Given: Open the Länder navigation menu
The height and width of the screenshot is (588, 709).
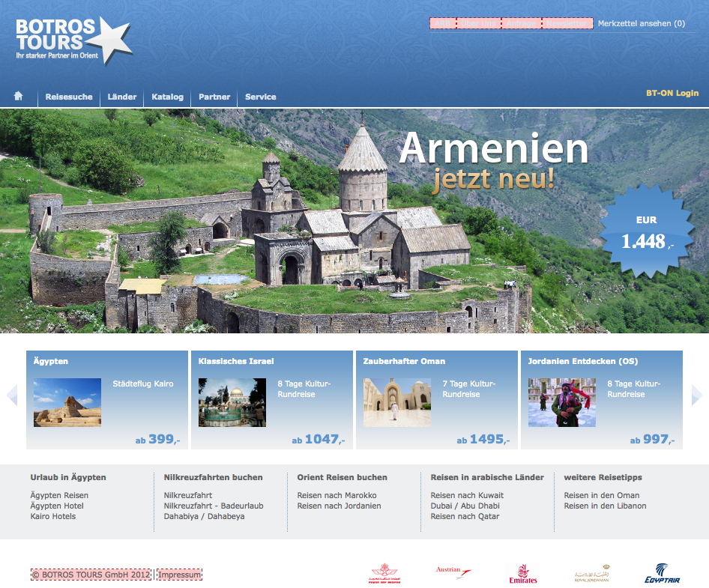Looking at the screenshot, I should 122,97.
